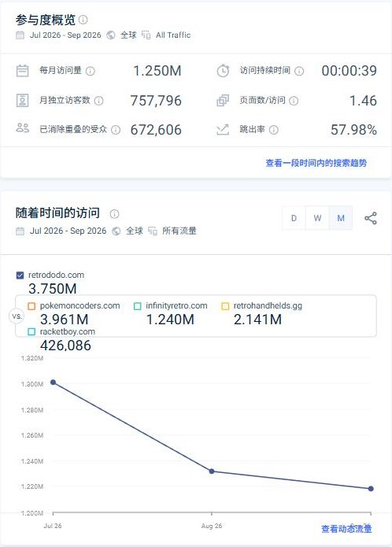The width and height of the screenshot is (392, 547).
Task: Open info tooltip for 访问持续时间
Action: tap(299, 71)
